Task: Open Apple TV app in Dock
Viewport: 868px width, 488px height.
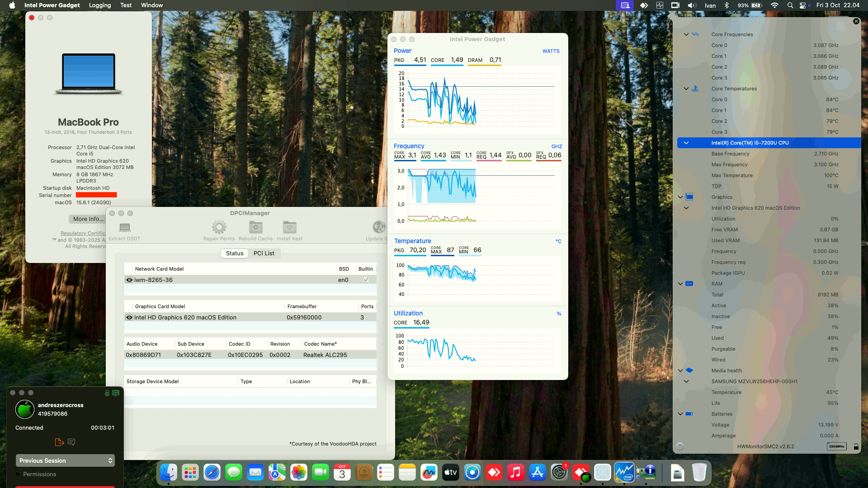Action: click(451, 473)
